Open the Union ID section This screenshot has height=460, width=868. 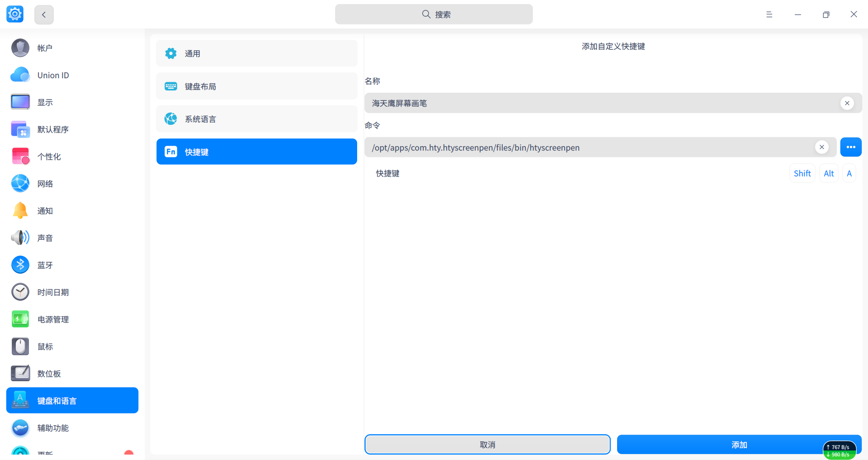click(x=72, y=75)
